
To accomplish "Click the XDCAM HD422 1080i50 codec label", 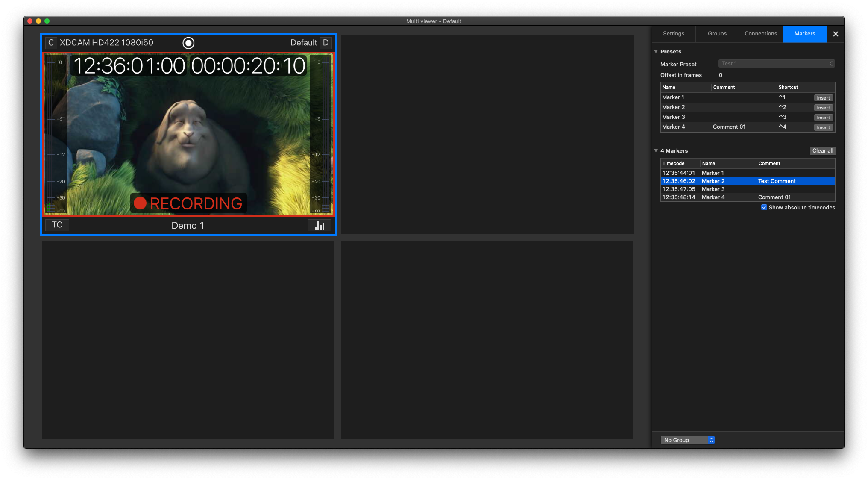I will (x=106, y=43).
